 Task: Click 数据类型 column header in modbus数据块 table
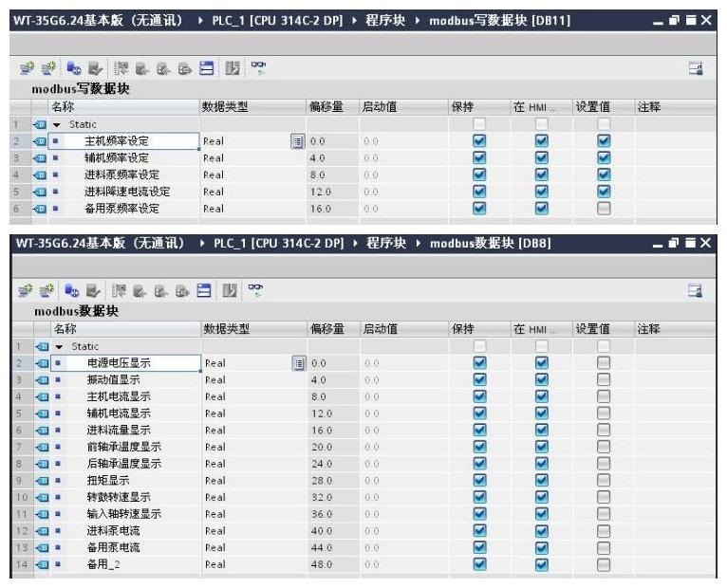pyautogui.click(x=226, y=329)
